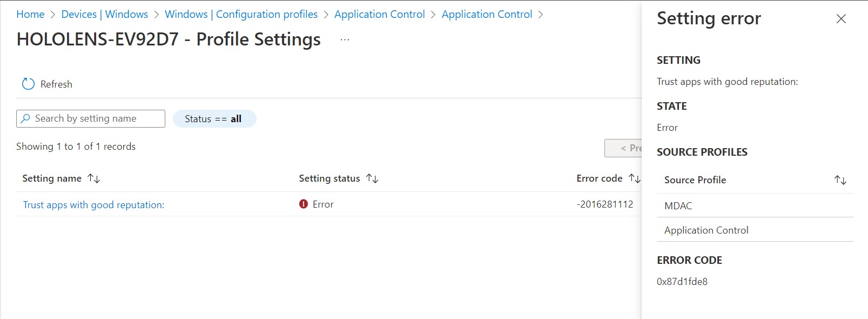Click the red Error status icon
Screen dimensions: 868x319
[303, 204]
